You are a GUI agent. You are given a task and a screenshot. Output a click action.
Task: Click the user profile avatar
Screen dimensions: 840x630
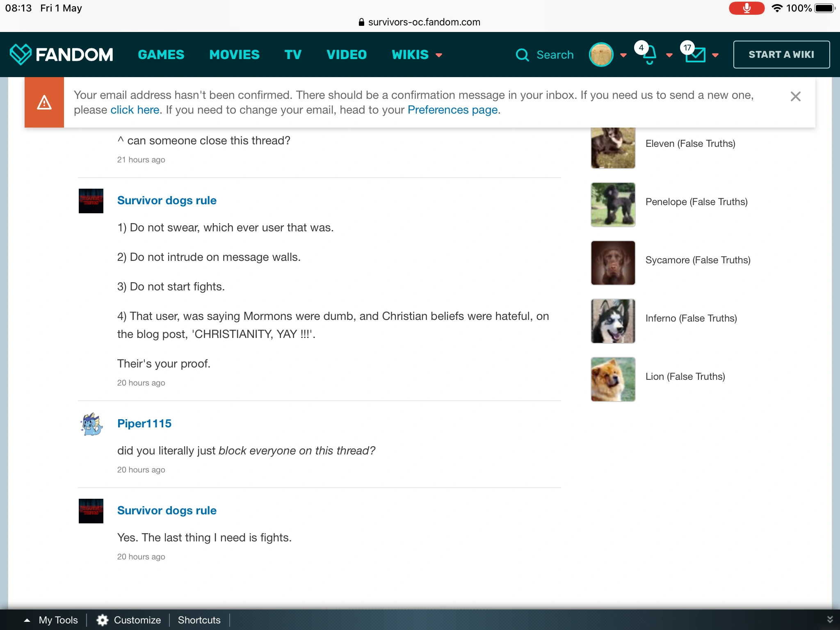pos(601,55)
